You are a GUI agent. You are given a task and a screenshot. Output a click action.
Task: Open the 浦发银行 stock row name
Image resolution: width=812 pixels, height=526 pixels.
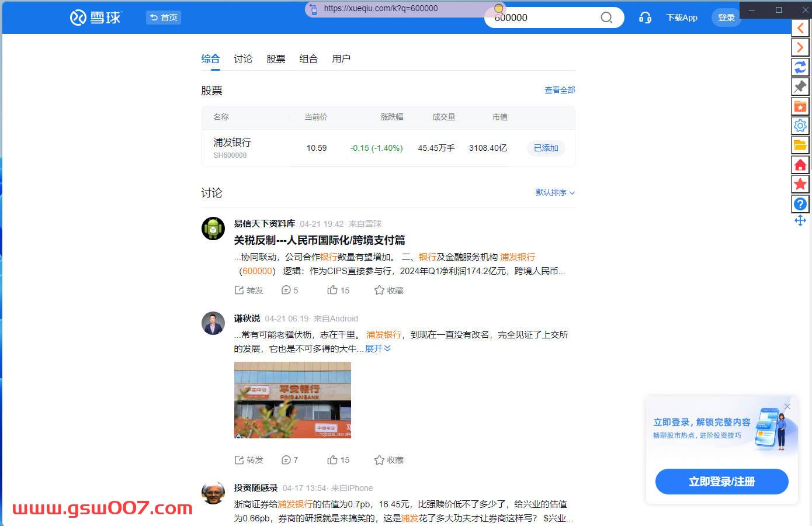pos(232,142)
